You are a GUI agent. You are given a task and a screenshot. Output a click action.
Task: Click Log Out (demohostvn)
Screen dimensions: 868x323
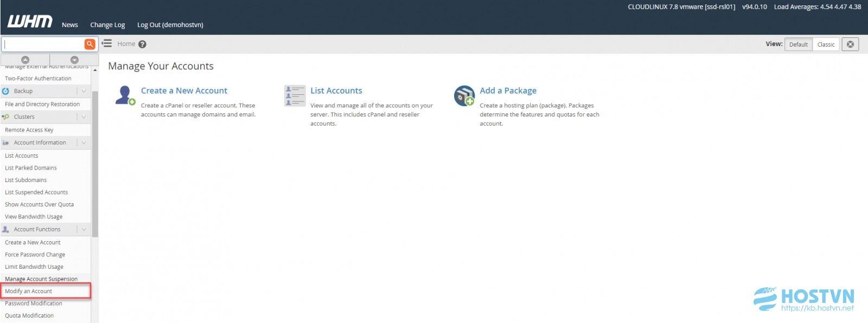(x=170, y=25)
